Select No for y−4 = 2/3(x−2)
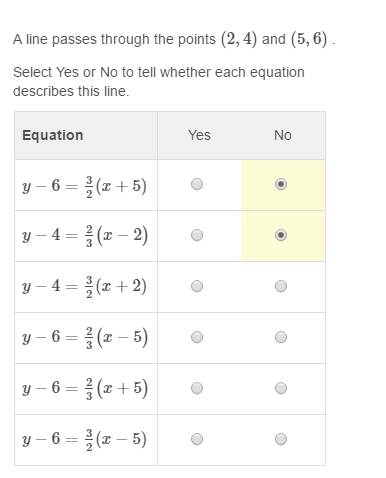This screenshot has width=386, height=478. pyautogui.click(x=281, y=235)
